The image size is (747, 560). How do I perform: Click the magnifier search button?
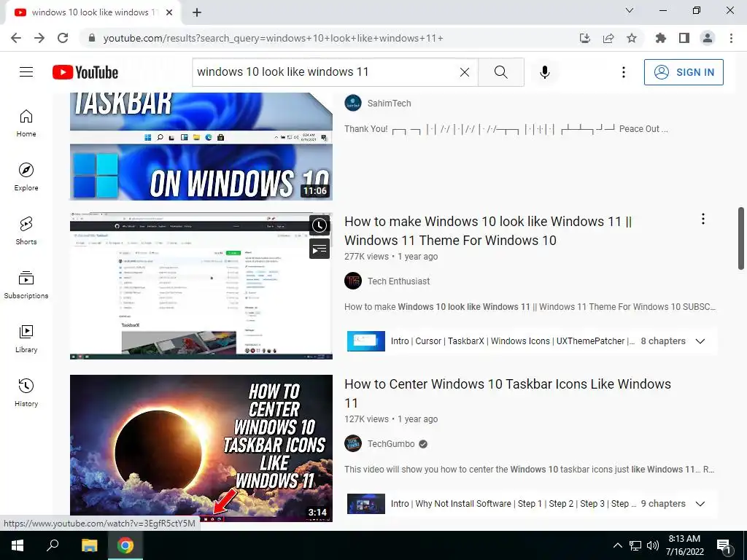(x=500, y=72)
